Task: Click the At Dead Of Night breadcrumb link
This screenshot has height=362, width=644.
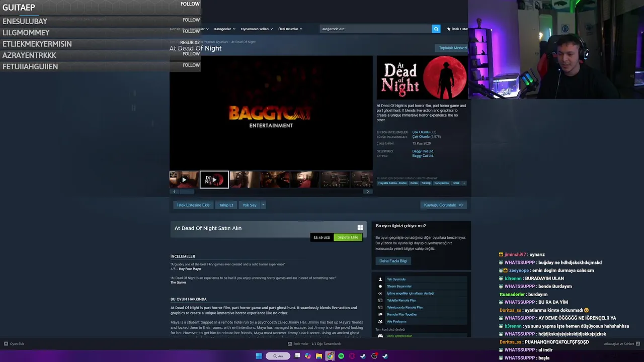Action: click(244, 42)
